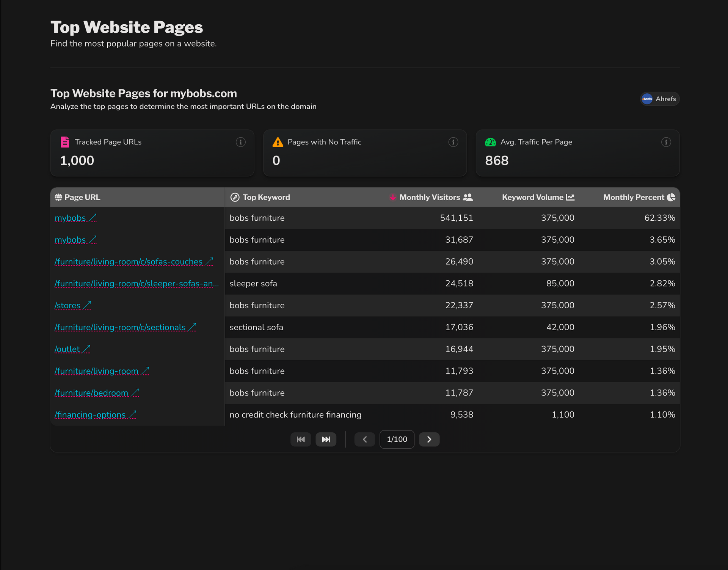Open first mybobs link with 541,151 visitors

tap(75, 218)
